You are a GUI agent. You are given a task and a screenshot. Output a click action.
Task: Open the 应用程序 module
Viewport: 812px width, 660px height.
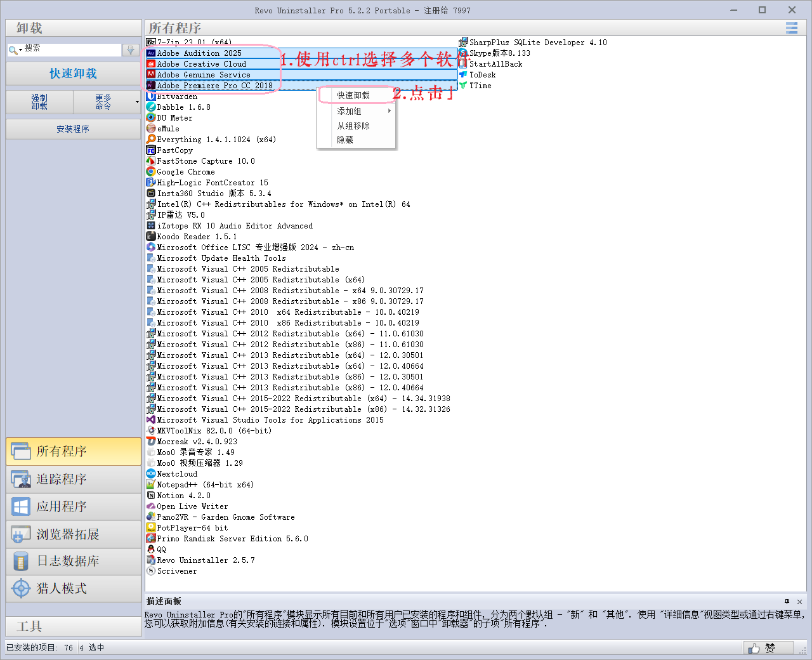pyautogui.click(x=74, y=506)
